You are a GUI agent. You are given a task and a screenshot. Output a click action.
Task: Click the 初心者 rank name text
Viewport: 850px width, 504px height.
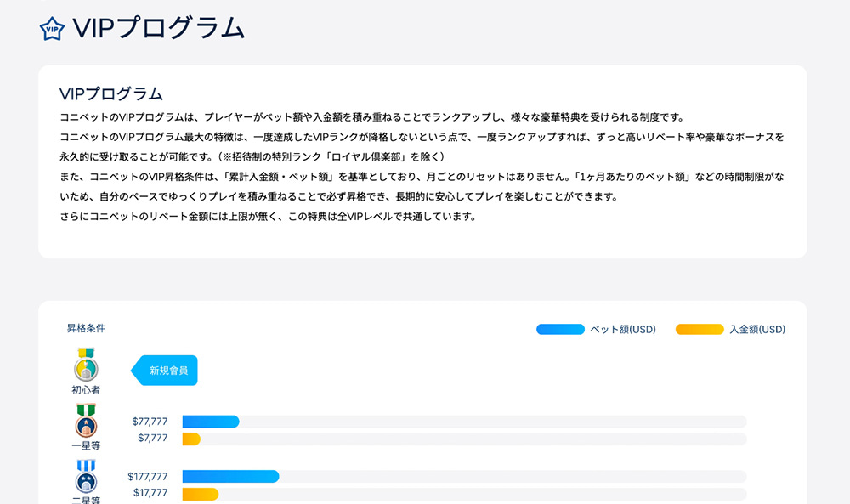coord(86,389)
